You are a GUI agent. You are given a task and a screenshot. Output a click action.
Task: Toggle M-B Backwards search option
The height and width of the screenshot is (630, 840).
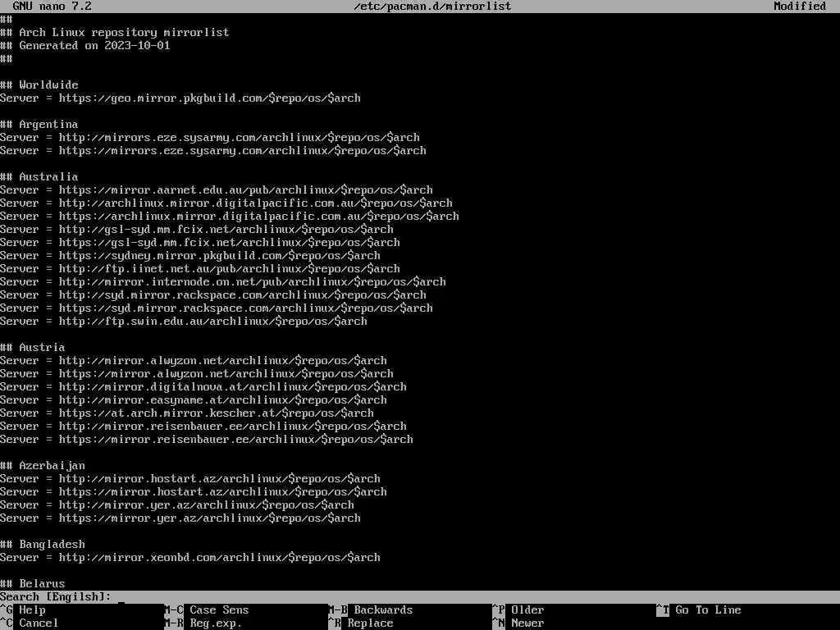(x=370, y=609)
